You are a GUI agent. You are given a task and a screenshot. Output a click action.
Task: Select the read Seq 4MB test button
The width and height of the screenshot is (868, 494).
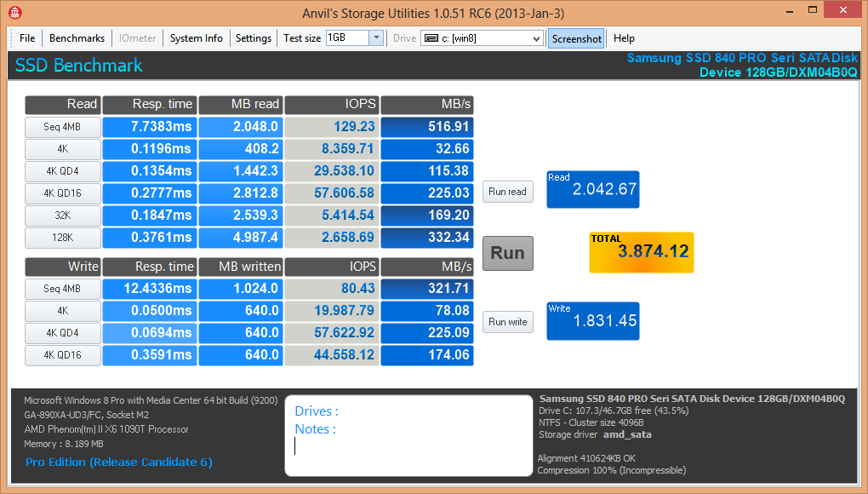tap(63, 127)
